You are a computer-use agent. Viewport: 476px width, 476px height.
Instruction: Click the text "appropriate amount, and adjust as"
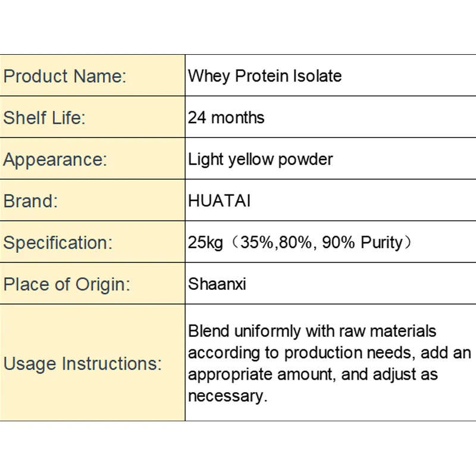(x=313, y=374)
